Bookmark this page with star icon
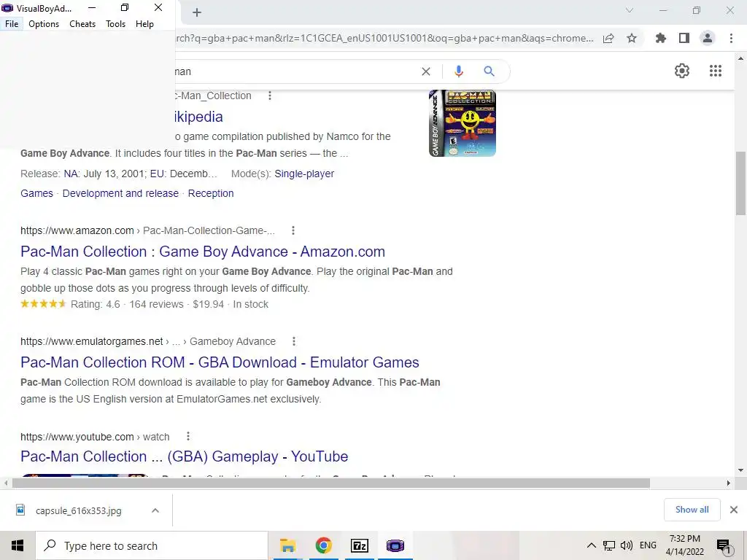The width and height of the screenshot is (747, 560). [x=632, y=38]
